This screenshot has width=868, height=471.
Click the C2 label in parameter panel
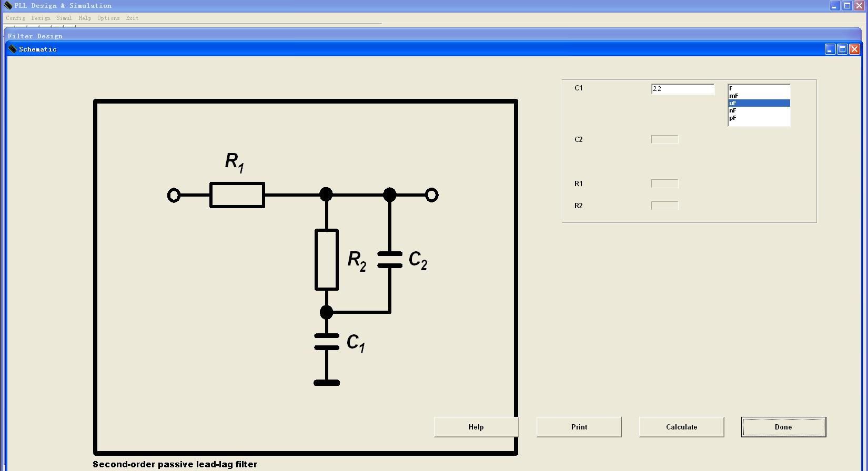coord(578,139)
